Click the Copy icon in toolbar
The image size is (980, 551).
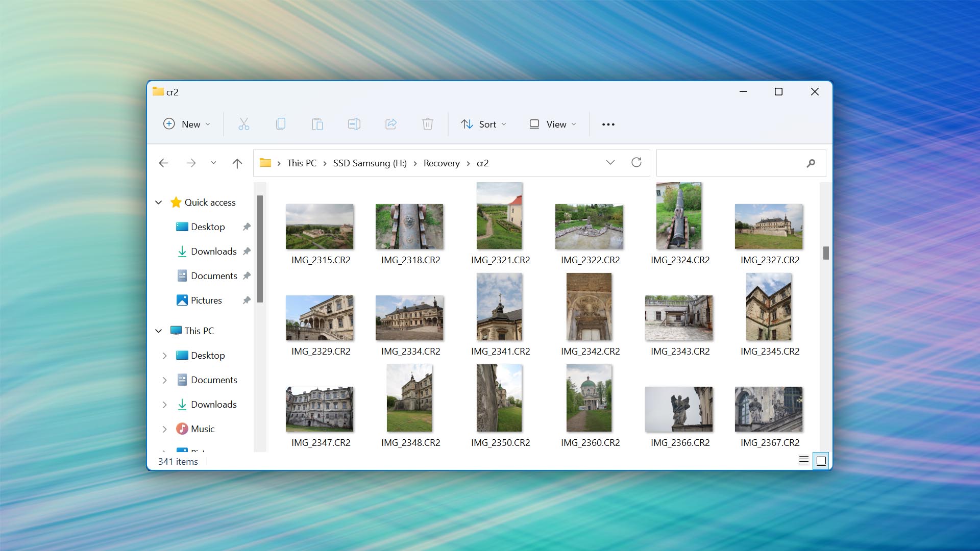click(x=280, y=124)
